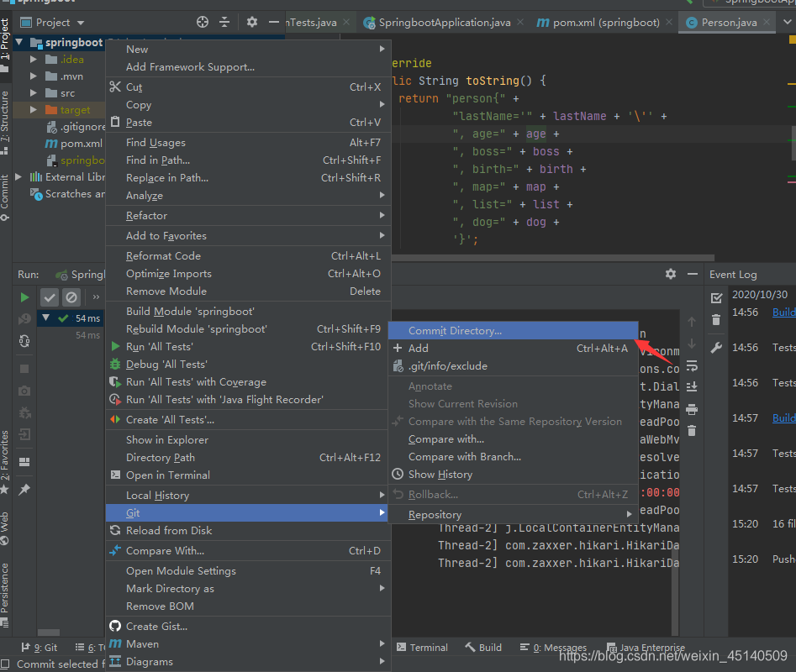Click toggle auto-test icon in Run panel

pos(24,341)
